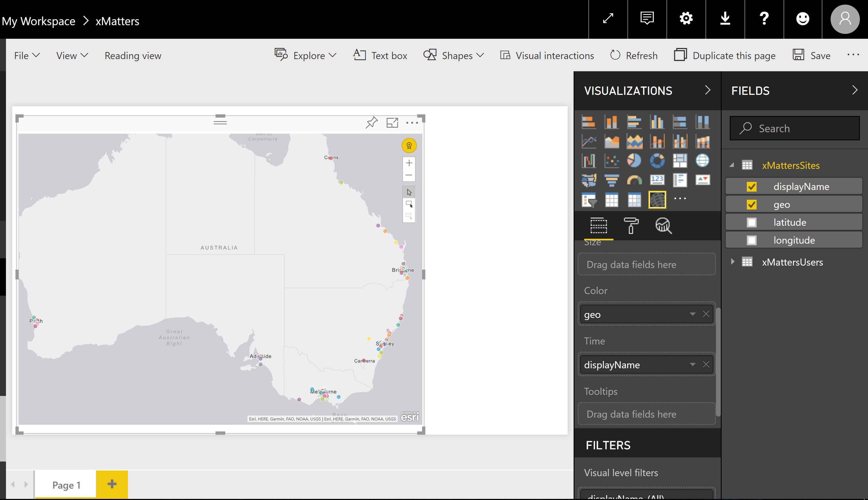The height and width of the screenshot is (500, 868).
Task: Open the Analytics pane icon
Action: pyautogui.click(x=663, y=226)
